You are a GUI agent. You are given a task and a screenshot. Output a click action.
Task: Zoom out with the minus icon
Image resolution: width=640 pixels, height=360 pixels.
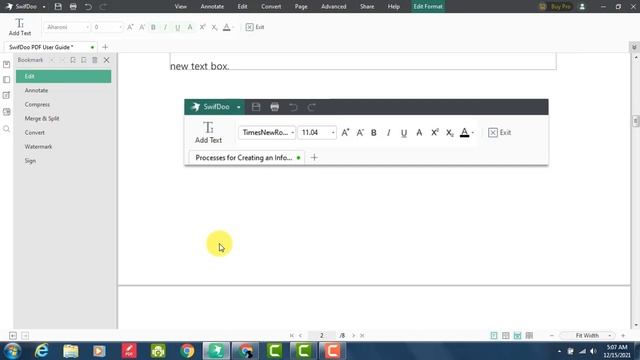coord(552,336)
